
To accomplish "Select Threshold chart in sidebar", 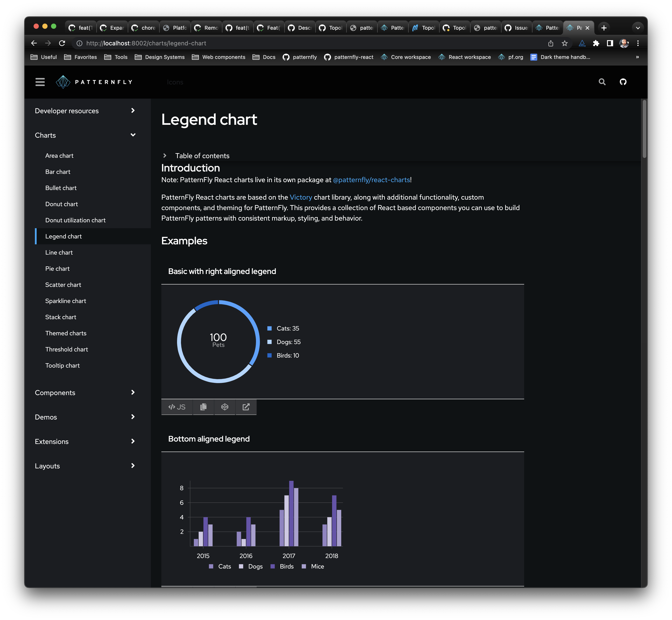I will (x=67, y=349).
